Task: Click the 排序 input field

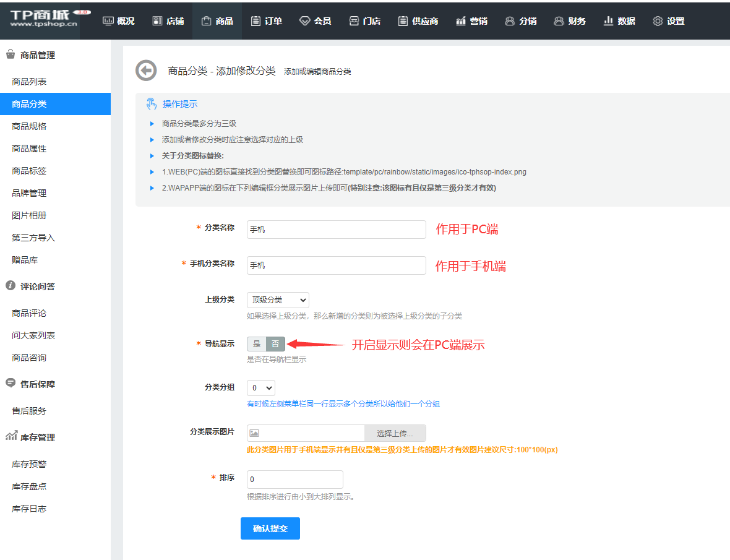Action: pyautogui.click(x=294, y=480)
